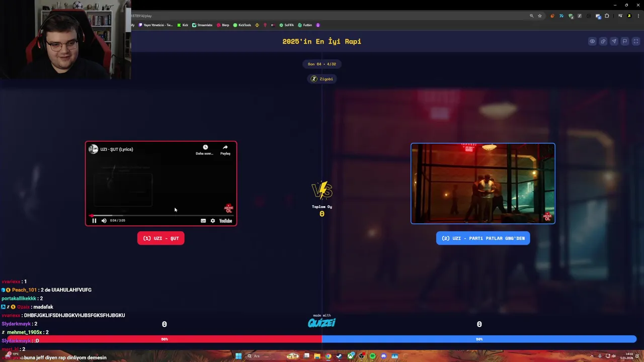644x362 pixels.
Task: Click the zoom magnifier icon in address bar
Action: tap(531, 16)
